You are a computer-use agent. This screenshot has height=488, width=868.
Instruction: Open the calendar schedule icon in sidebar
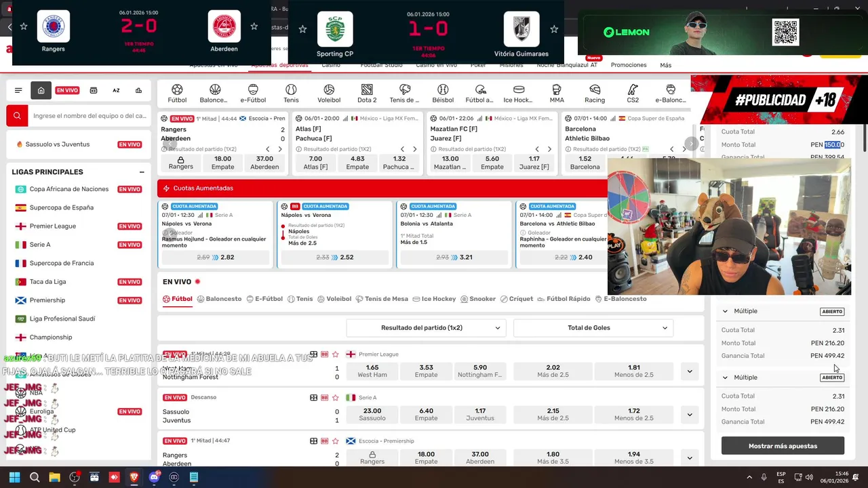pyautogui.click(x=94, y=90)
